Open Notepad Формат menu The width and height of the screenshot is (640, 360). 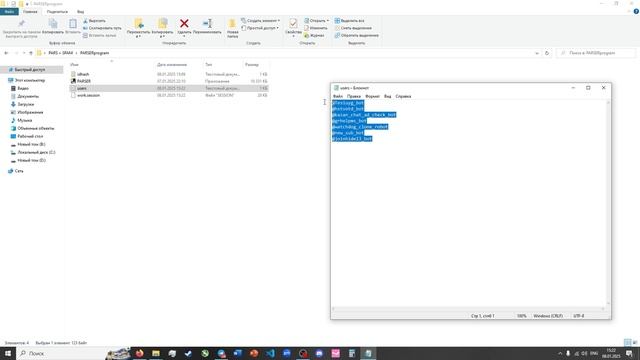pos(372,96)
